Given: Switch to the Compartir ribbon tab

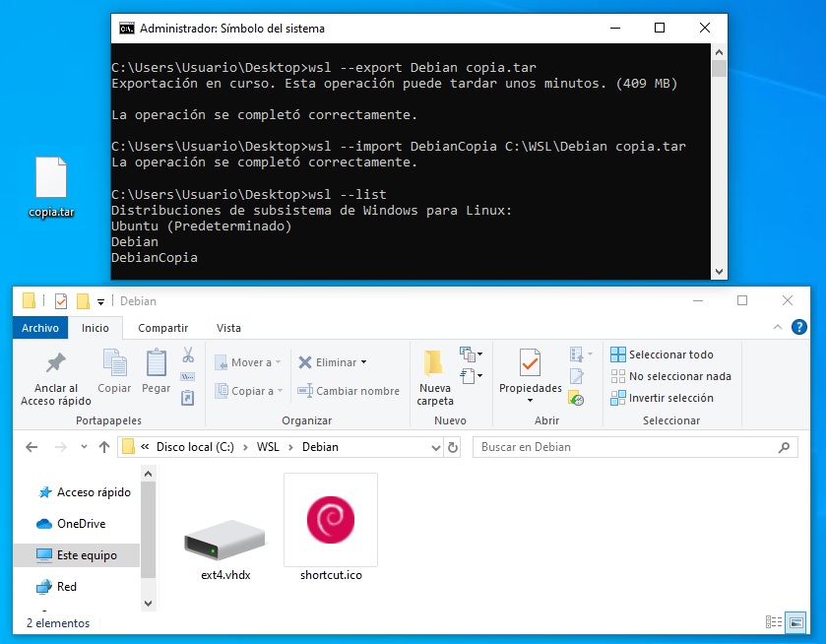Looking at the screenshot, I should [x=162, y=328].
